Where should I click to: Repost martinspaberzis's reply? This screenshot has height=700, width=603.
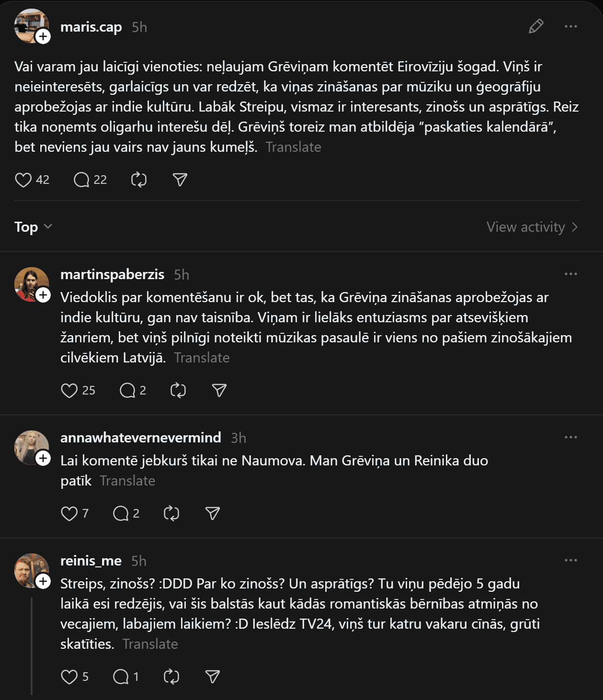pyautogui.click(x=178, y=391)
